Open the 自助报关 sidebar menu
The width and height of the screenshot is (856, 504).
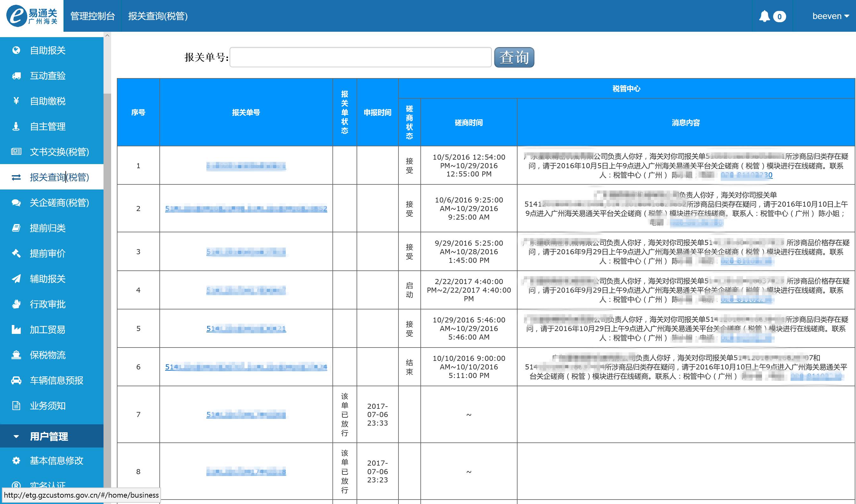[52, 50]
